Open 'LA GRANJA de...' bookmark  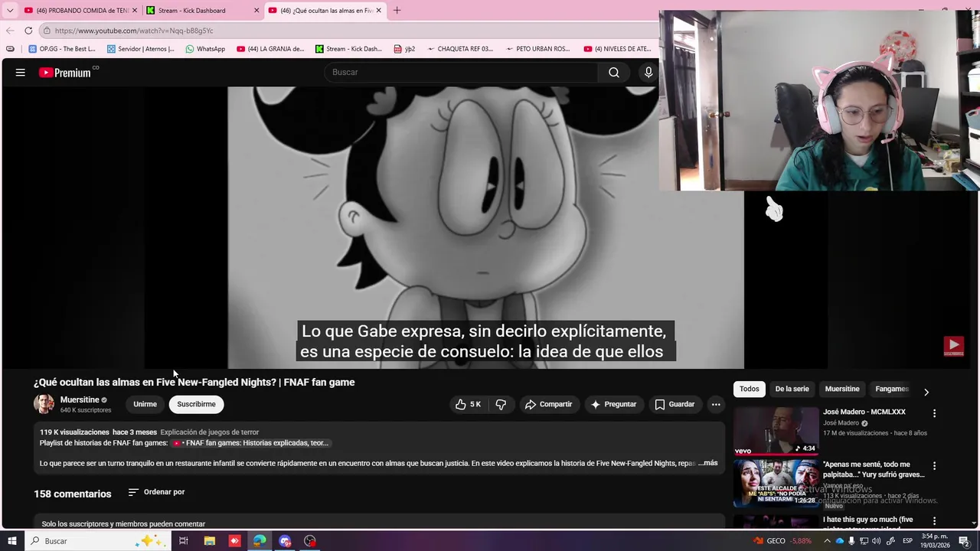click(x=270, y=49)
